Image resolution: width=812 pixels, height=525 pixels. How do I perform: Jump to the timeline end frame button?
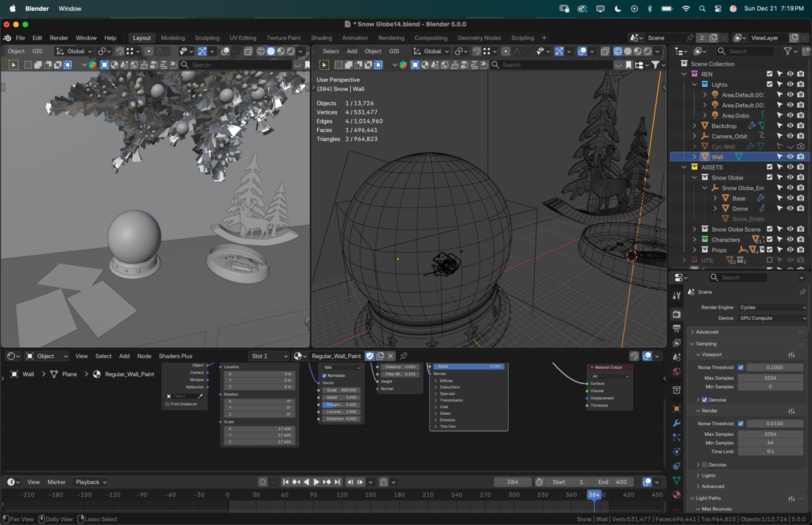337,482
